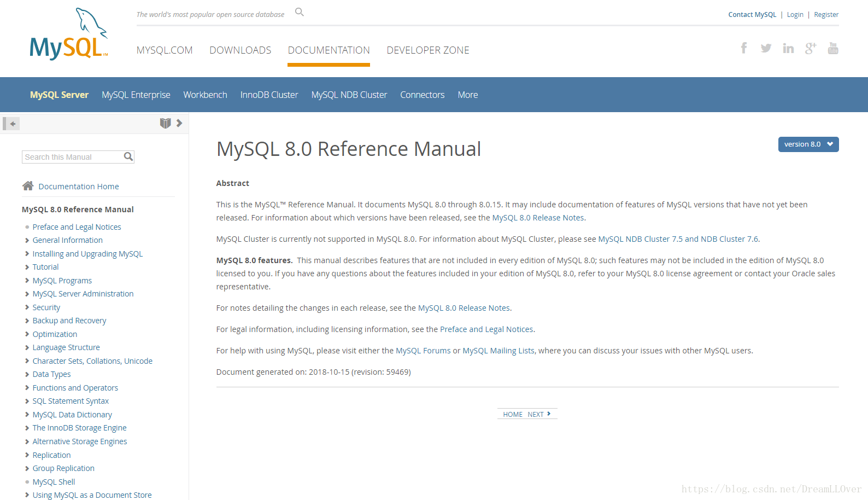Open the LinkedIn icon

[788, 48]
